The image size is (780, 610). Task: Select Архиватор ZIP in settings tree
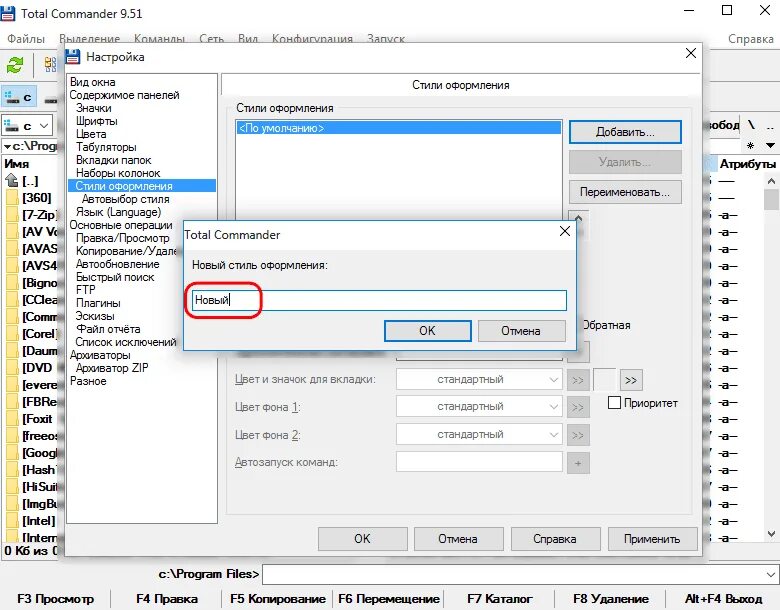click(x=112, y=368)
